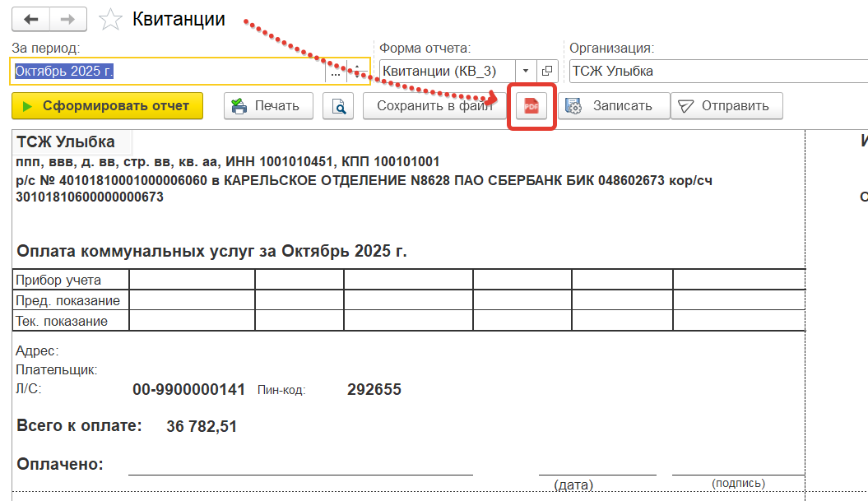This screenshot has width=868, height=501.
Task: Click the За период input field
Action: click(x=165, y=72)
